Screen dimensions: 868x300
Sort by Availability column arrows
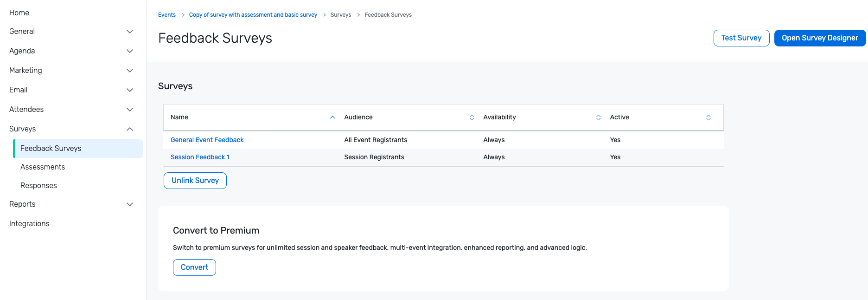pos(598,117)
